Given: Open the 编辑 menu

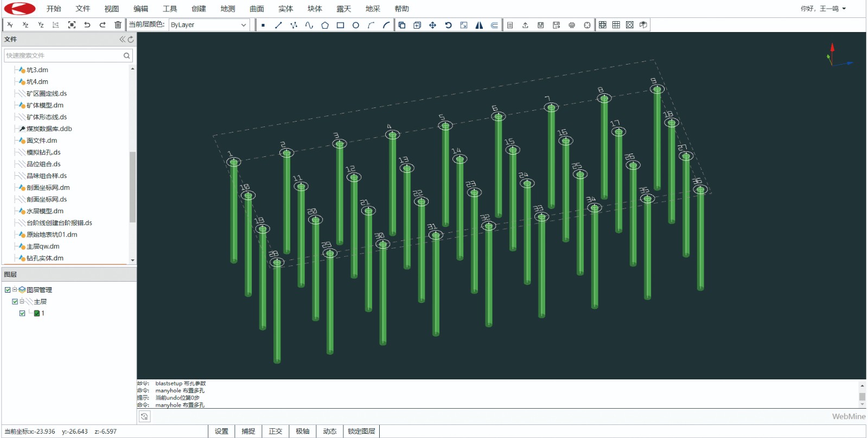Looking at the screenshot, I should coord(141,9).
